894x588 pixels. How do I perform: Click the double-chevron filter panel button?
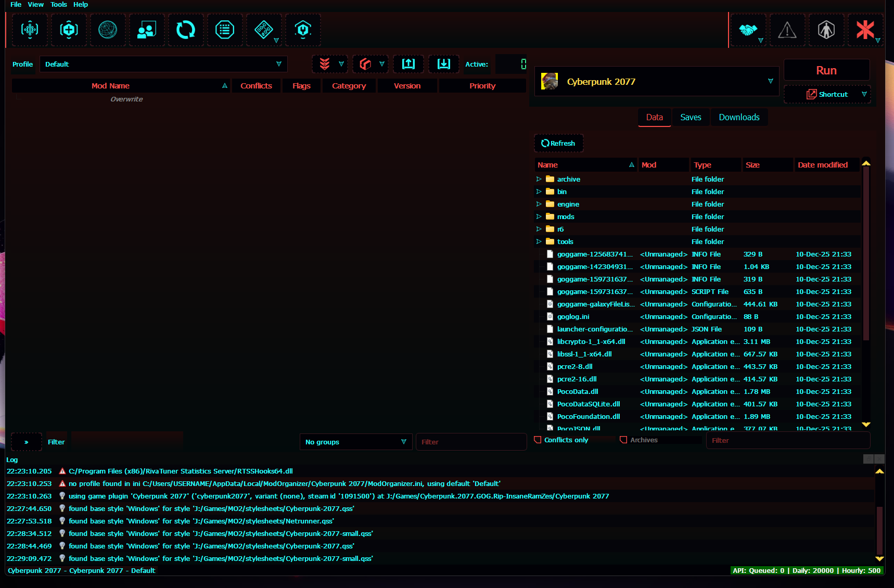[x=26, y=442]
